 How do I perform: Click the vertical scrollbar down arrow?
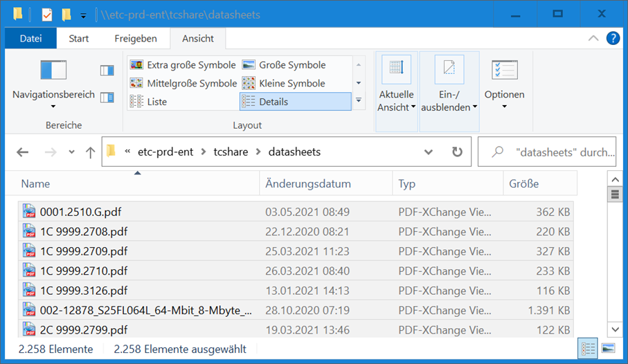(614, 329)
